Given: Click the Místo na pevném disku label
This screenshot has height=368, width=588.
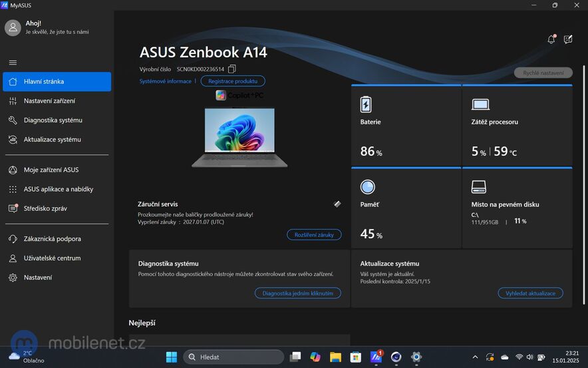Looking at the screenshot, I should click(505, 204).
